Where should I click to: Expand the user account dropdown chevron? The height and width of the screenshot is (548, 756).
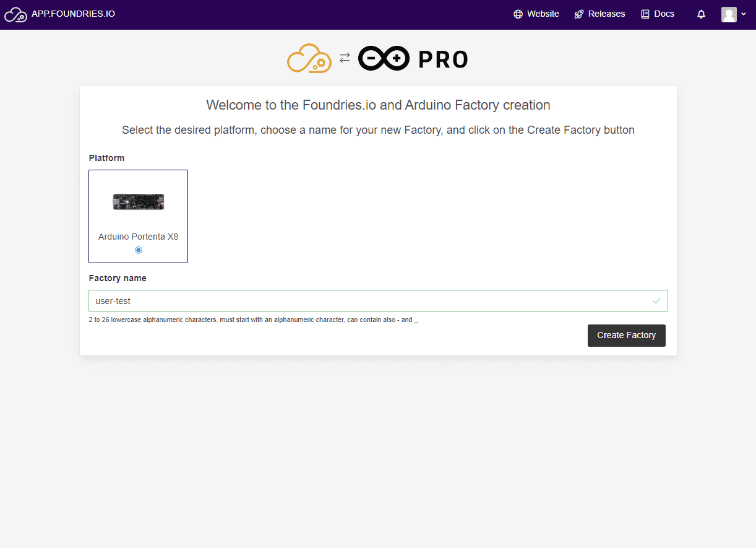tap(744, 14)
